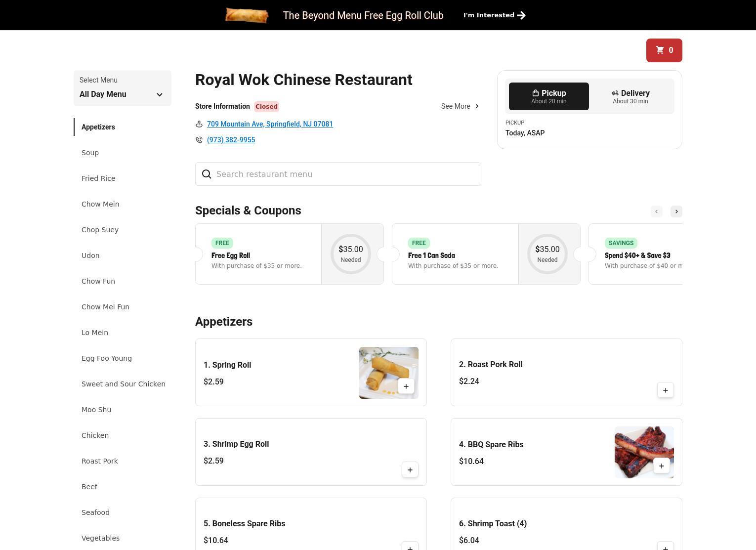This screenshot has width=756, height=550.
Task: Go to Vegetables category
Action: point(100,538)
